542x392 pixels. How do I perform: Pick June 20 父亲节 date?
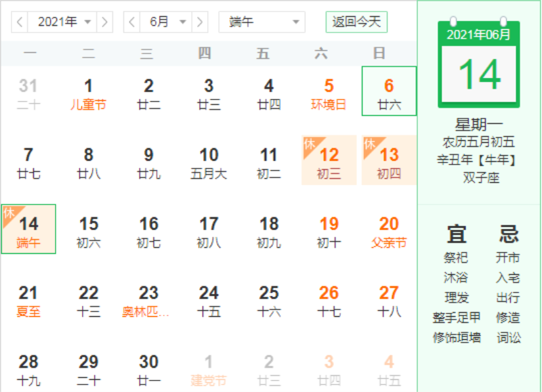click(x=389, y=230)
